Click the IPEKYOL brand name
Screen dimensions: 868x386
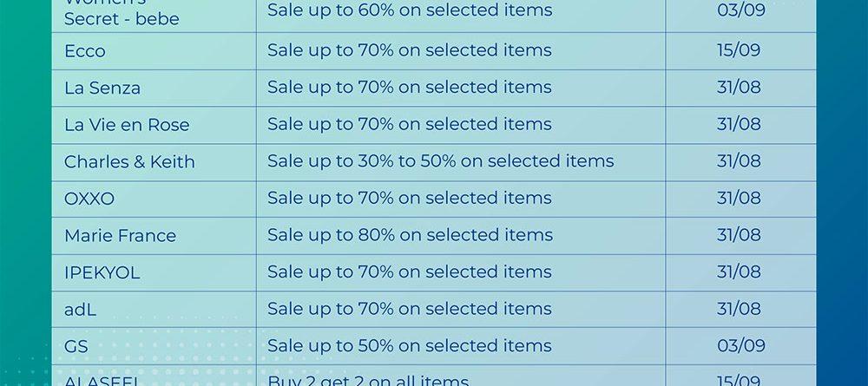coord(102,273)
